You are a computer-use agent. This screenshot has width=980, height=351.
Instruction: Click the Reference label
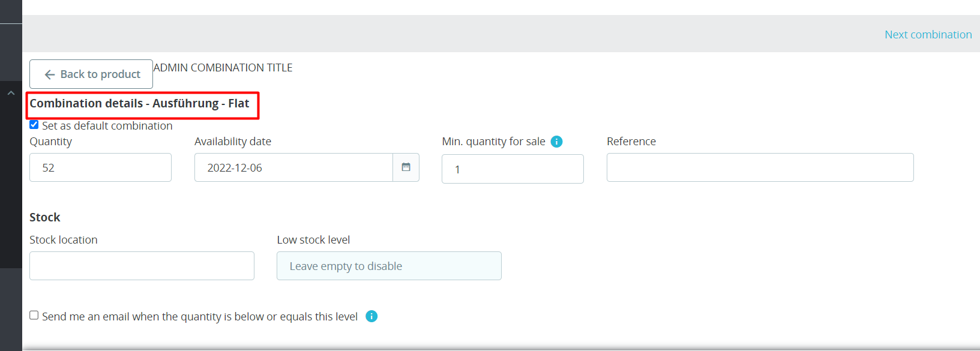[x=631, y=142]
